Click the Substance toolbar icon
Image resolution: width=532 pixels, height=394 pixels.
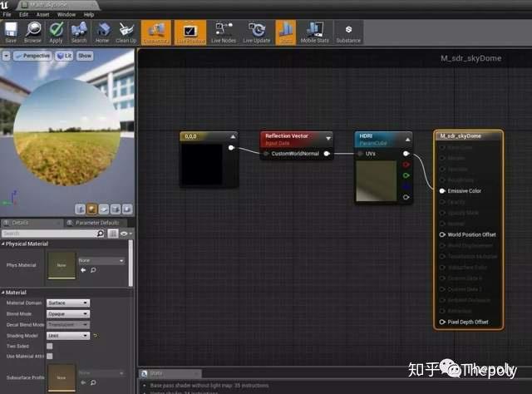tap(348, 32)
